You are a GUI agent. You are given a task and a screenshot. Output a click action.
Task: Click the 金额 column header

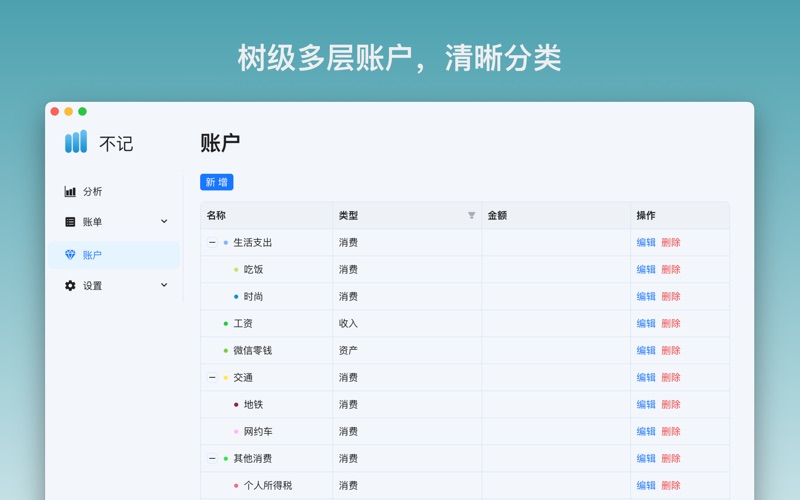coord(497,216)
